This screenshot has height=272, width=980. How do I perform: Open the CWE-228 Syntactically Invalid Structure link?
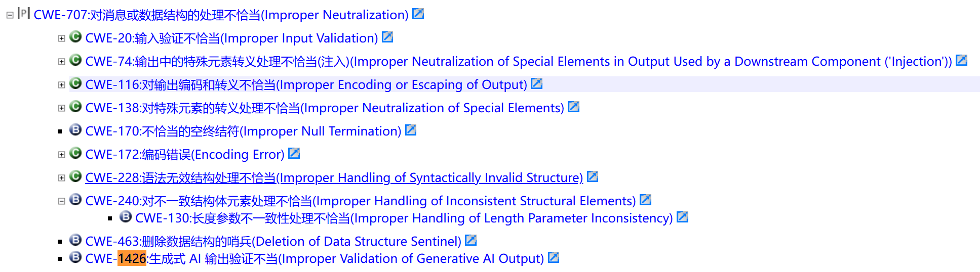tap(334, 177)
